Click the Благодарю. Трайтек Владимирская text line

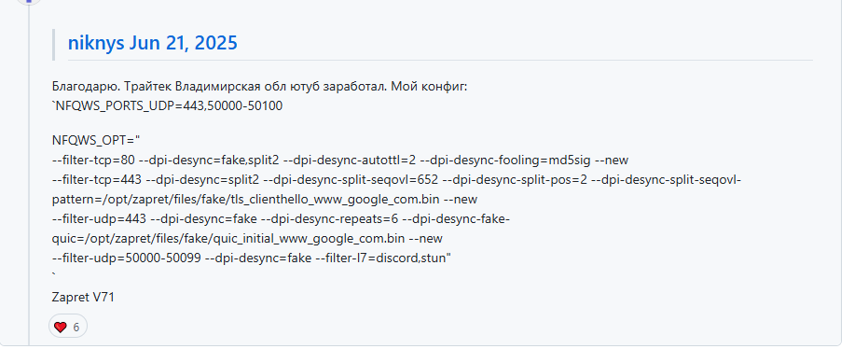pyautogui.click(x=259, y=87)
